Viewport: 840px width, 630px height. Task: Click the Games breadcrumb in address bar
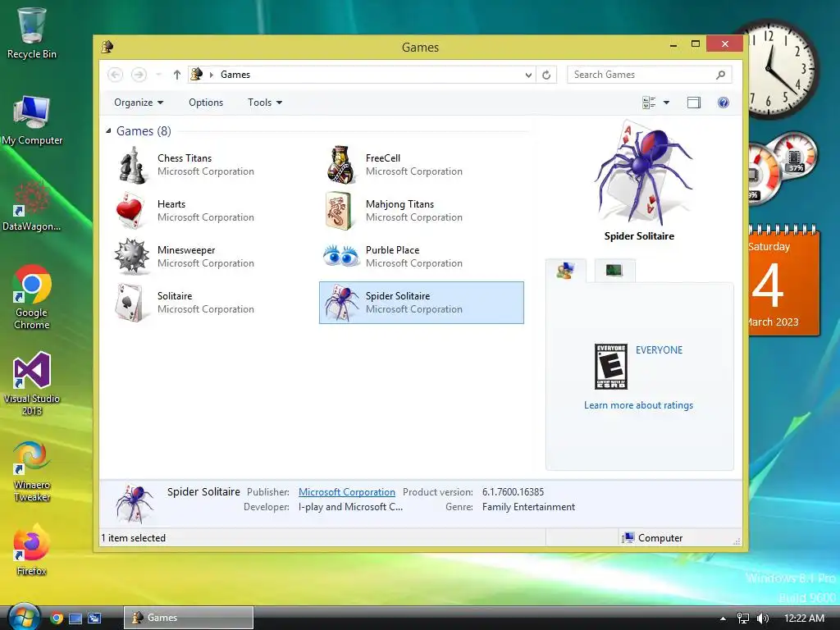pos(235,75)
